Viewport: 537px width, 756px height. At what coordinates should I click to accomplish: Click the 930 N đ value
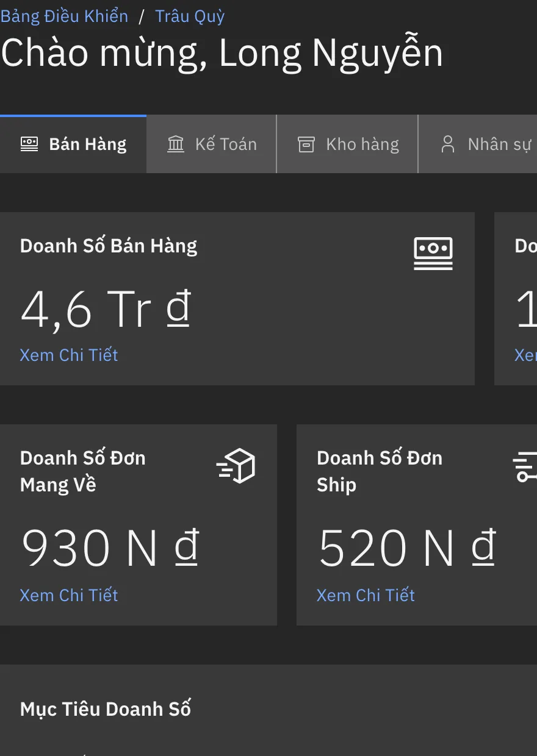pyautogui.click(x=110, y=547)
